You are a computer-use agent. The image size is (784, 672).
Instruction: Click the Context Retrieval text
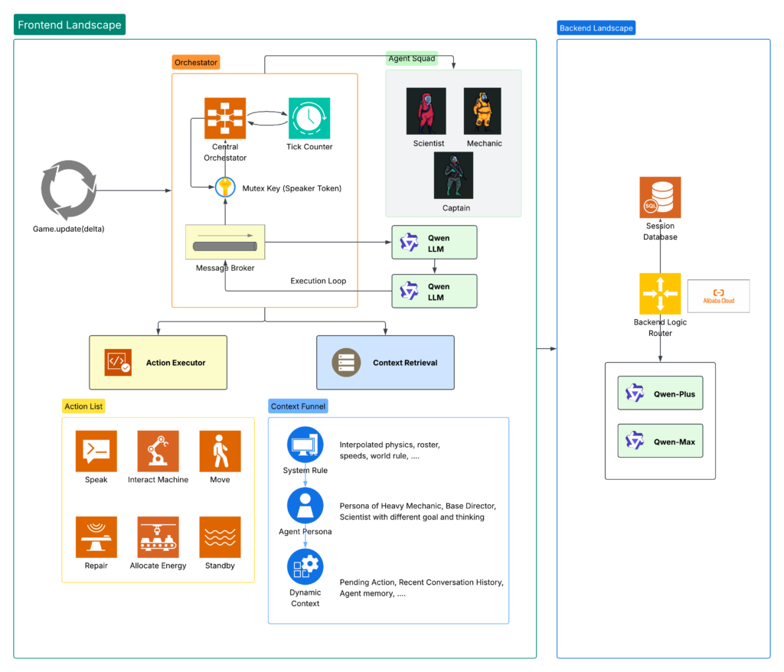coord(405,363)
